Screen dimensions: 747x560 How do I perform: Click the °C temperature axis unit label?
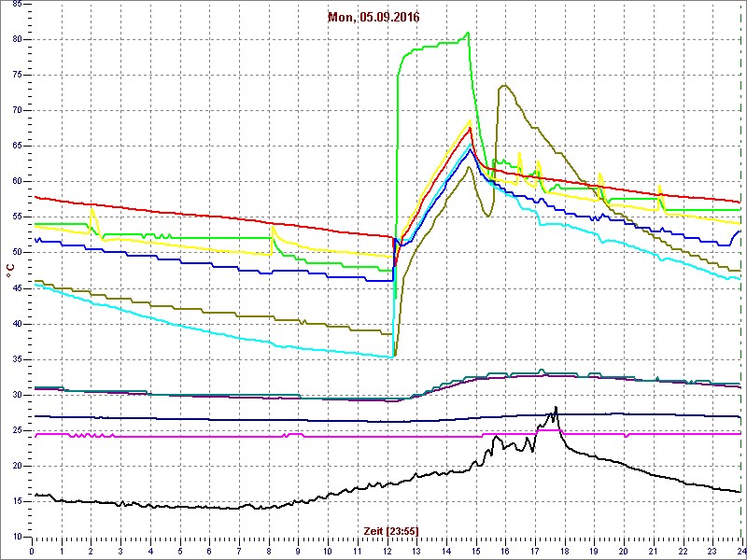9,272
